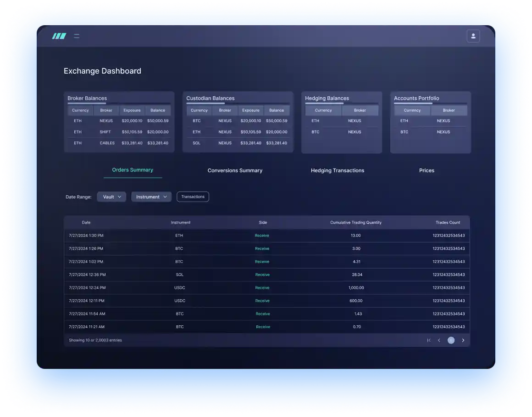The height and width of the screenshot is (417, 532).
Task: Click Balance header in Custodian Balances
Action: pyautogui.click(x=277, y=110)
